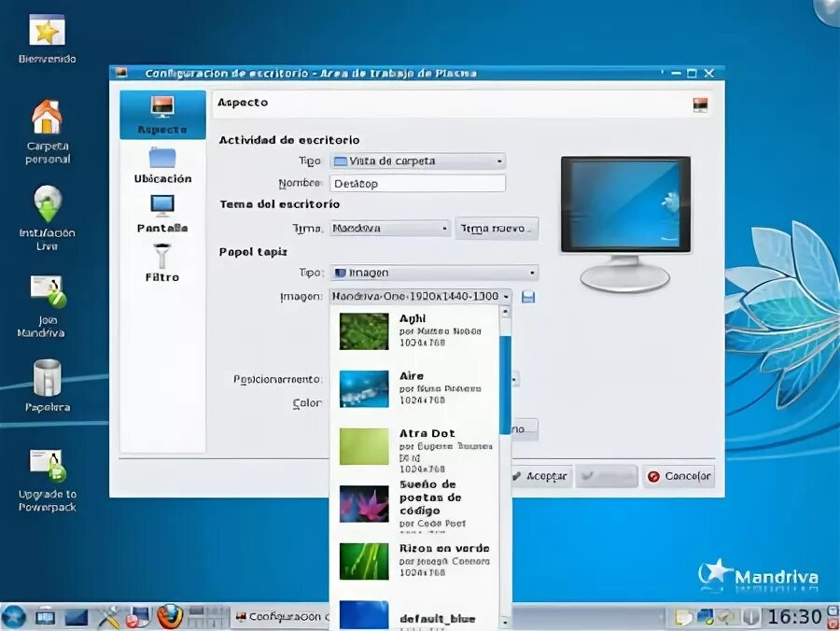Choose the Aghl green wallpaper thumbnail
Screen dimensions: 840x631
(x=364, y=331)
